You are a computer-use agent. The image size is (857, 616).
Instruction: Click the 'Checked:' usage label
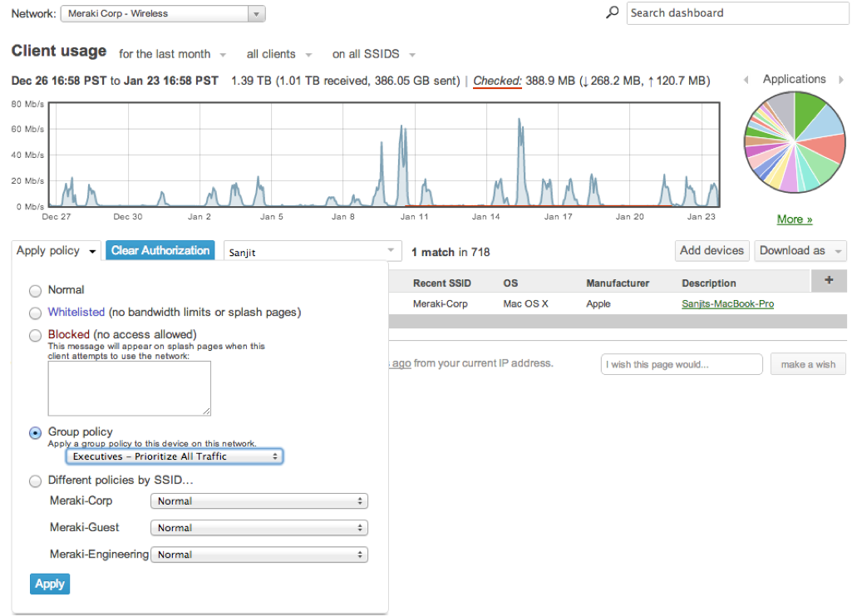497,81
